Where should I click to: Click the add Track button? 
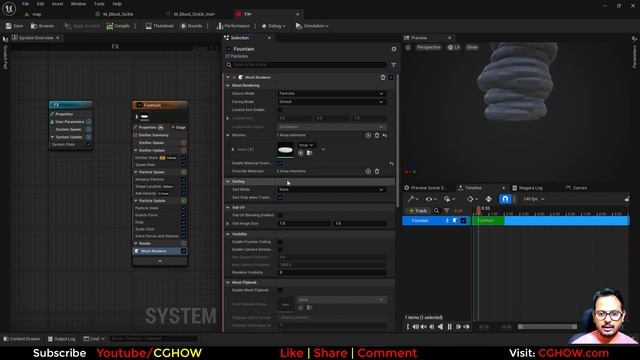click(x=418, y=211)
